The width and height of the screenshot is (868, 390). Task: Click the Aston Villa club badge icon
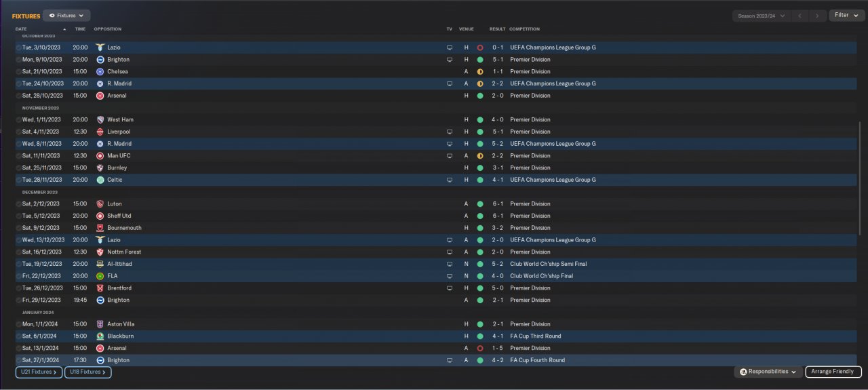click(x=100, y=324)
